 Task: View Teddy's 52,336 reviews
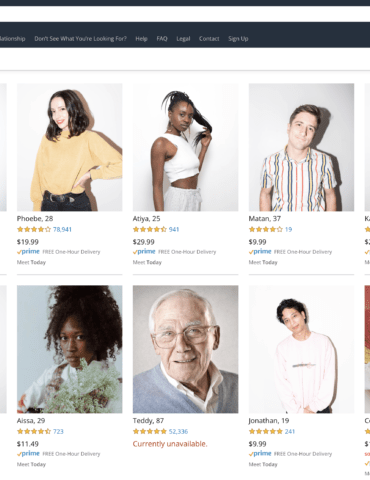coord(178,431)
